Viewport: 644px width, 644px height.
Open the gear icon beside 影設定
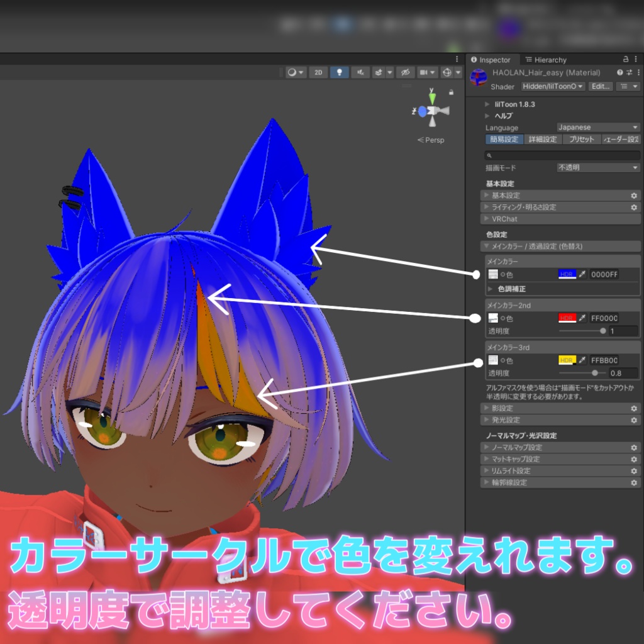click(634, 408)
